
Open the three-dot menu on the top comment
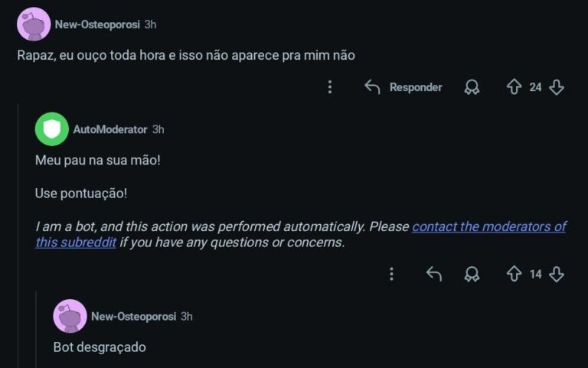[330, 87]
